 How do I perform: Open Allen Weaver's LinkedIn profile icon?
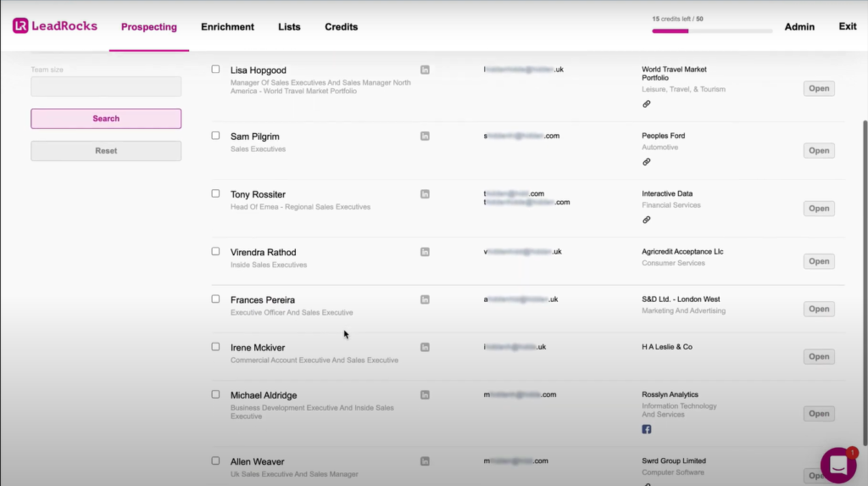pyautogui.click(x=425, y=461)
